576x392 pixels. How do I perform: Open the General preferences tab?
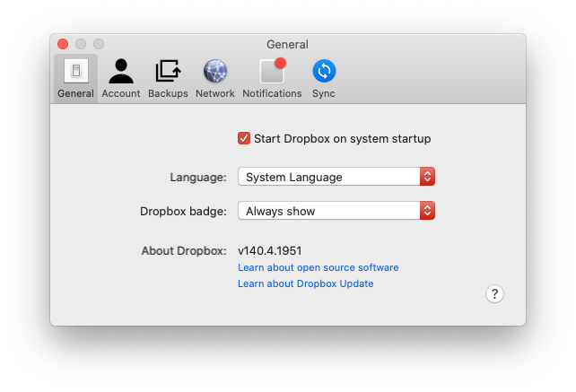pos(75,78)
